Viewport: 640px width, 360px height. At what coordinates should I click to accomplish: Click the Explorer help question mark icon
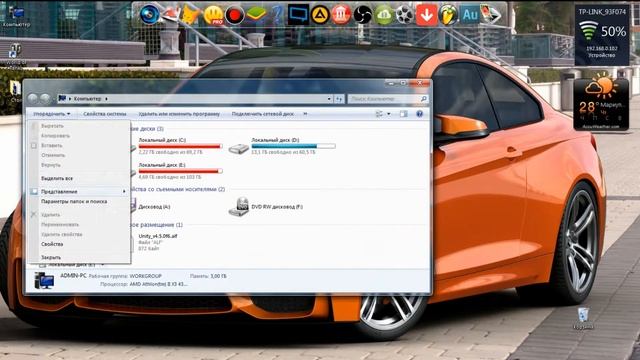(x=419, y=114)
